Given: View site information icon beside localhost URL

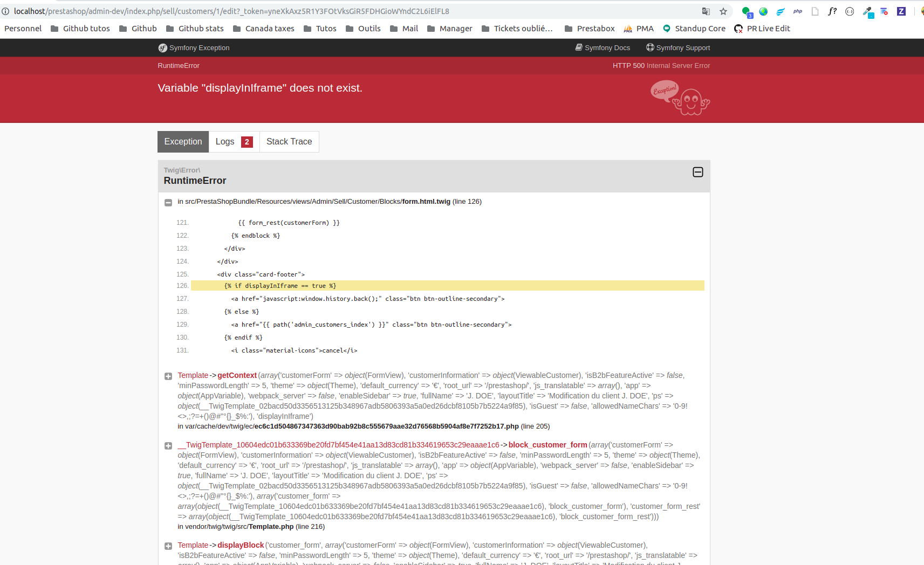Looking at the screenshot, I should [5, 11].
